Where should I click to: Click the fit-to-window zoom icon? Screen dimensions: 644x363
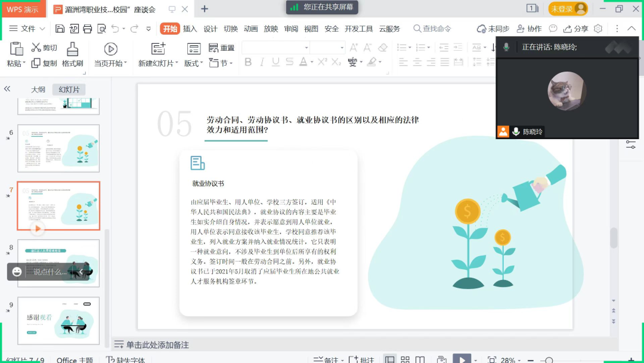point(491,359)
